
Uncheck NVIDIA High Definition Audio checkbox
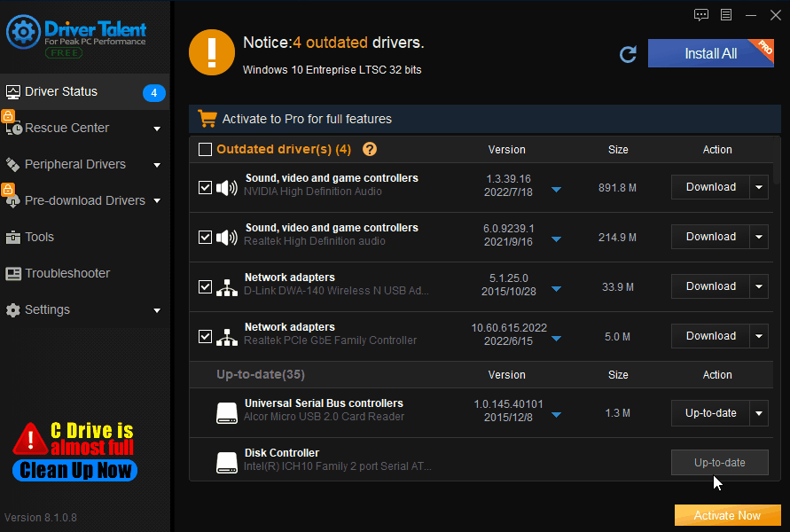point(205,187)
